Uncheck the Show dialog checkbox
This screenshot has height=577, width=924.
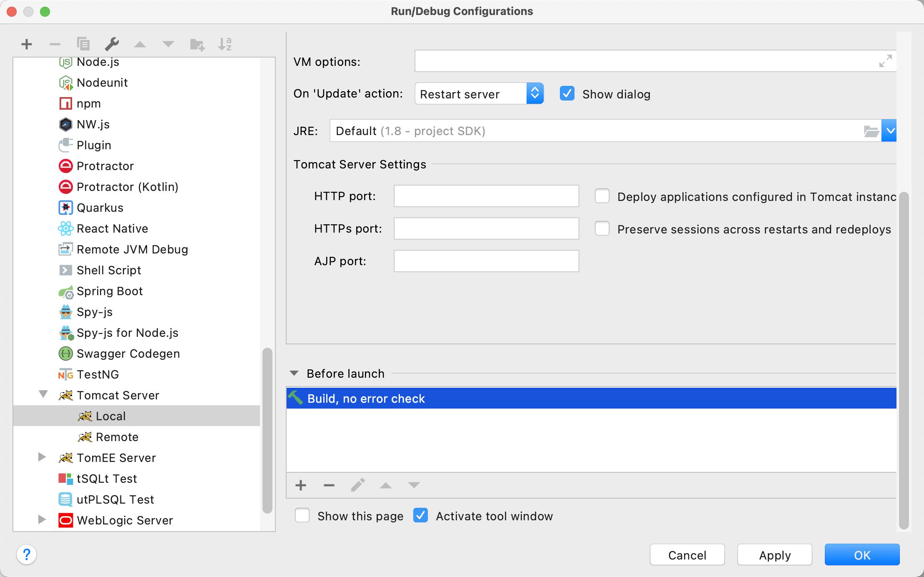(x=567, y=94)
